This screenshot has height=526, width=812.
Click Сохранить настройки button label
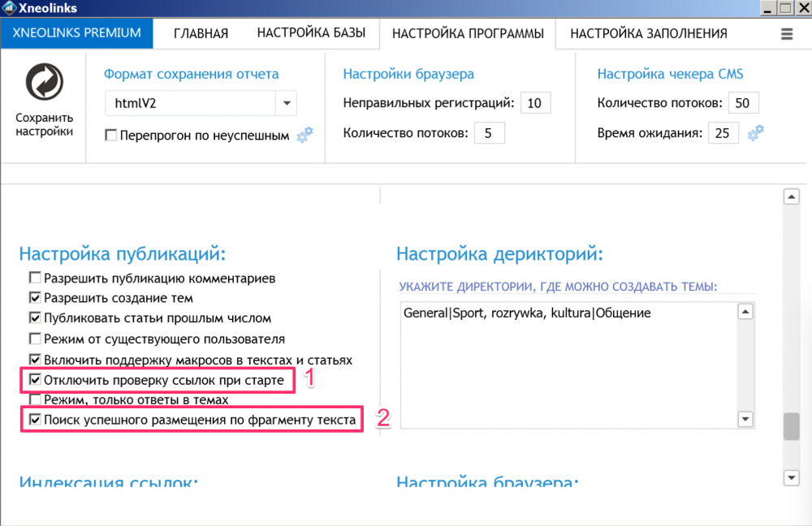pyautogui.click(x=45, y=124)
